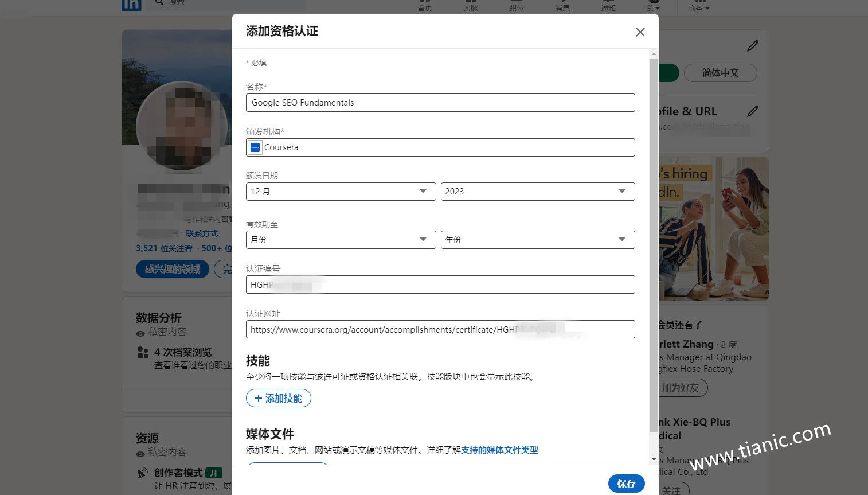868x495 pixels.
Task: Open the 有效期至 月份 dropdown
Action: pos(341,240)
